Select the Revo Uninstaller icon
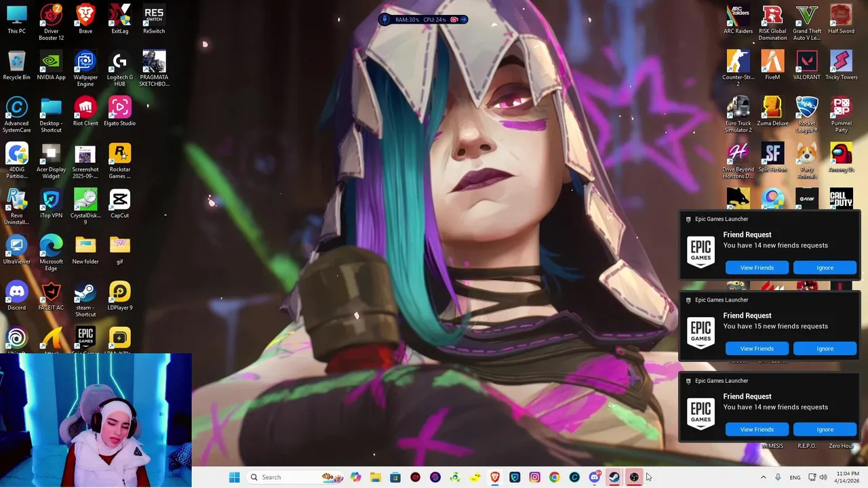 tap(16, 207)
